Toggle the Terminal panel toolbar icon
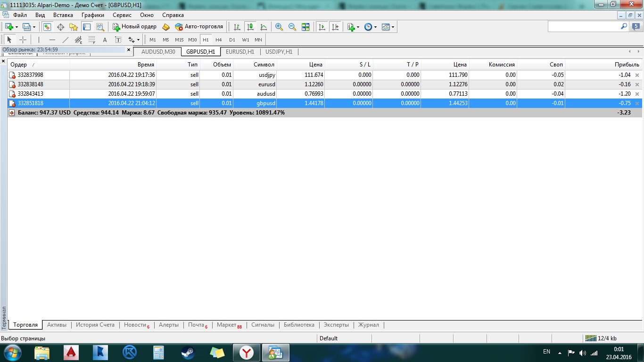Screen dimensions: 644x362 pyautogui.click(x=87, y=27)
